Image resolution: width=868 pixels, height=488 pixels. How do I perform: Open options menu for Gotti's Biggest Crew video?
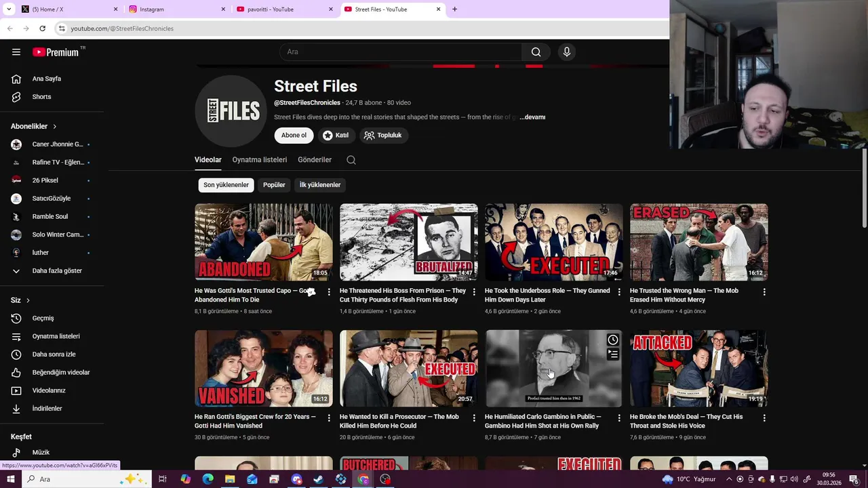point(329,418)
